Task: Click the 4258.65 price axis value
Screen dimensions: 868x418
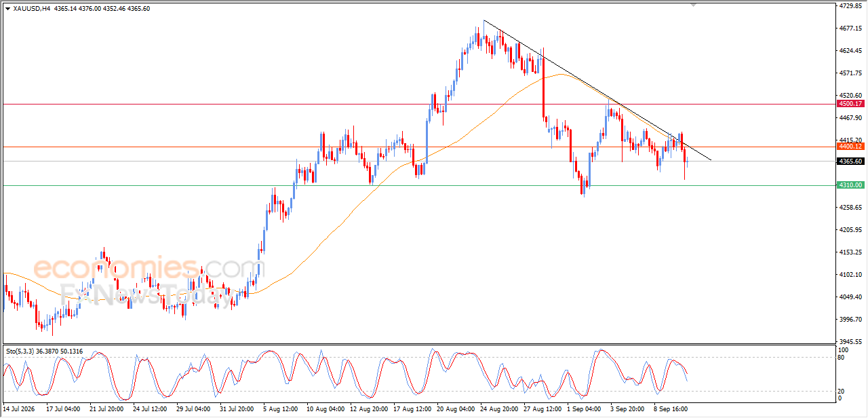Action: click(850, 208)
